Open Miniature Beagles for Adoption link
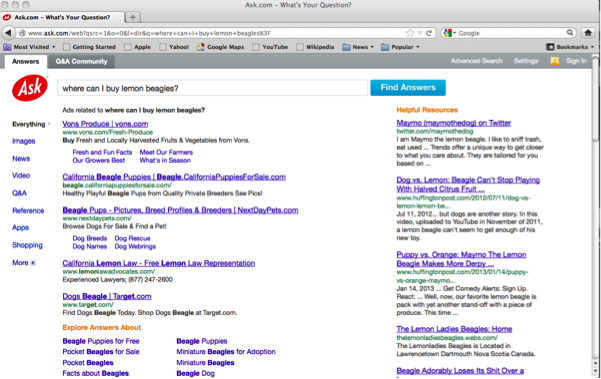 click(226, 352)
